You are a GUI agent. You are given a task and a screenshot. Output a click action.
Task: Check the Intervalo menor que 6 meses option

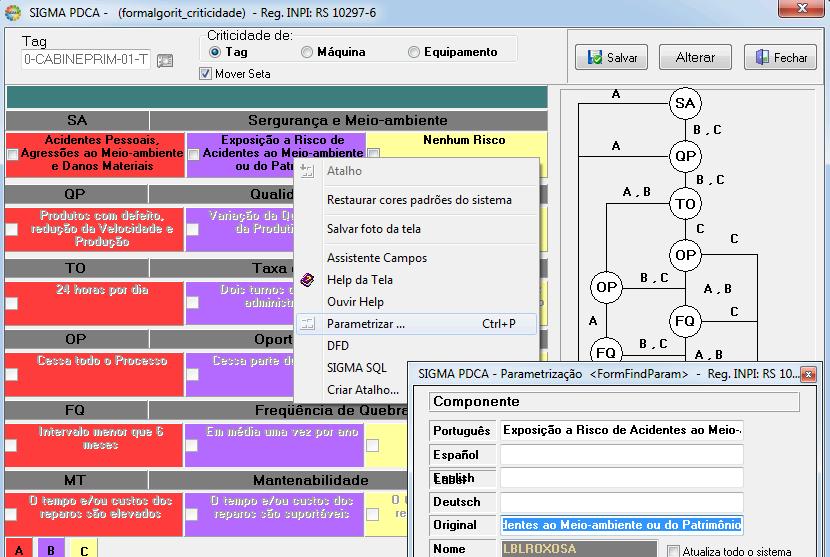point(12,445)
